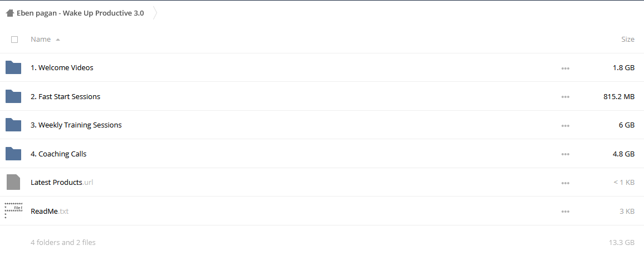Open the ReadMe.txt file name
The image size is (644, 255).
50,211
